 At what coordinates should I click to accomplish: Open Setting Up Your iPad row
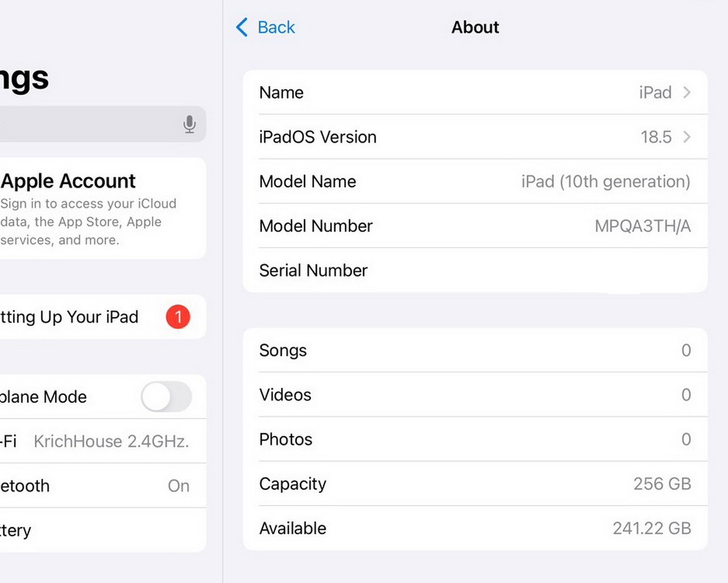(103, 317)
